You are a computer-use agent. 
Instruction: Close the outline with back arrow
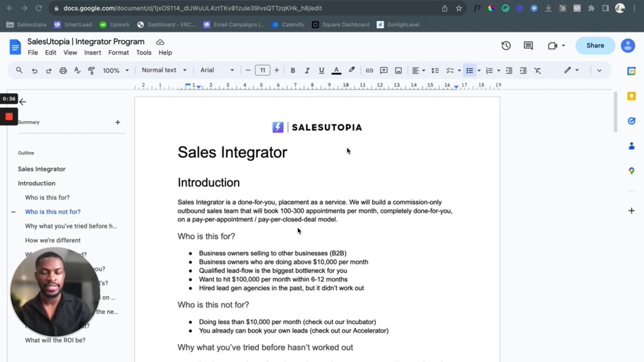(23, 102)
